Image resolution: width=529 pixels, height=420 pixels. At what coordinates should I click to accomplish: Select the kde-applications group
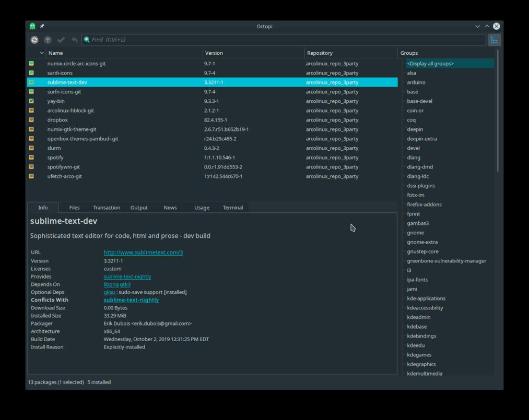tap(426, 298)
